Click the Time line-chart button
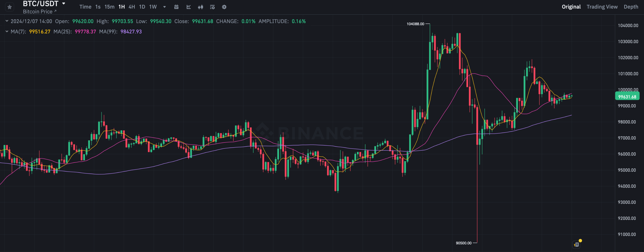 (x=85, y=7)
